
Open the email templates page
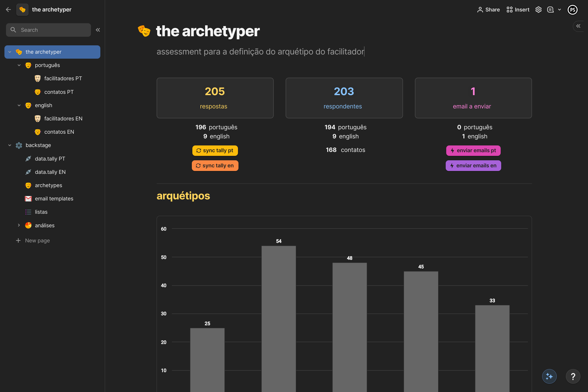coord(54,199)
